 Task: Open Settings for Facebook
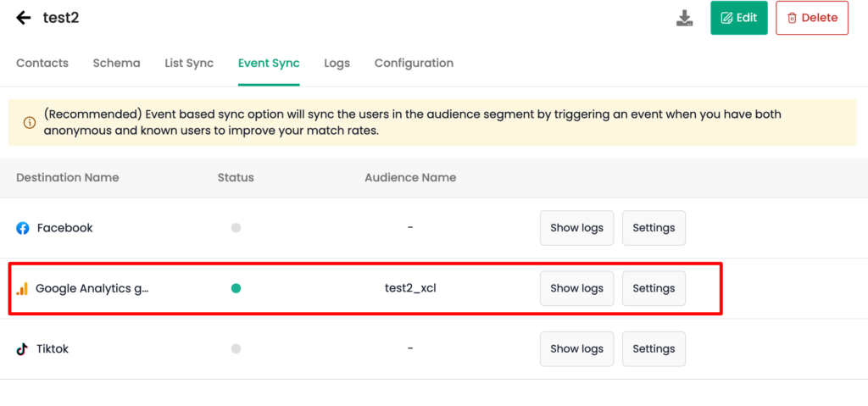pyautogui.click(x=654, y=228)
